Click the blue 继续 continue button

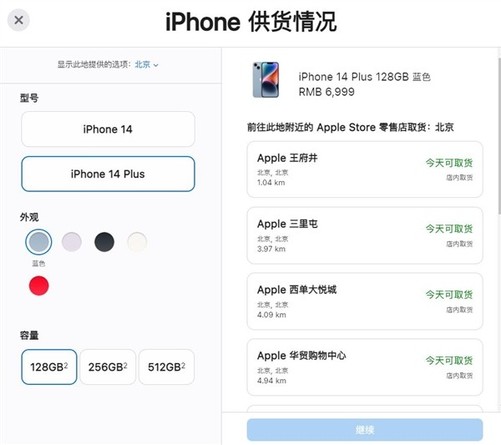click(x=365, y=430)
